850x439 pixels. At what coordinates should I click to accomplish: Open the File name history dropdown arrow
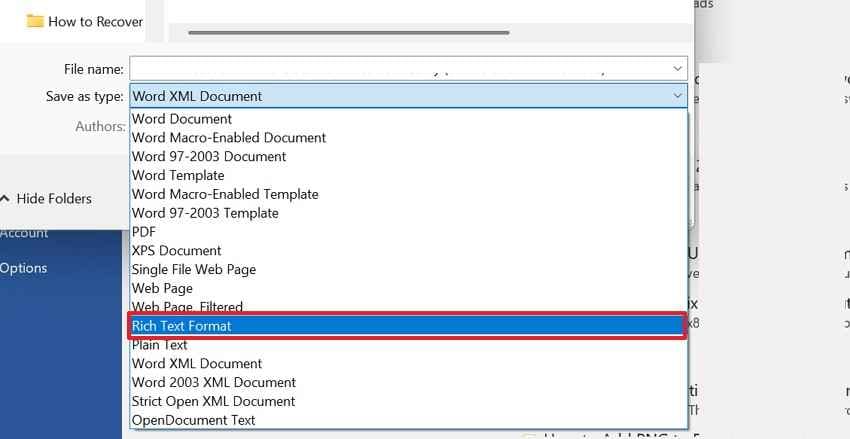678,69
